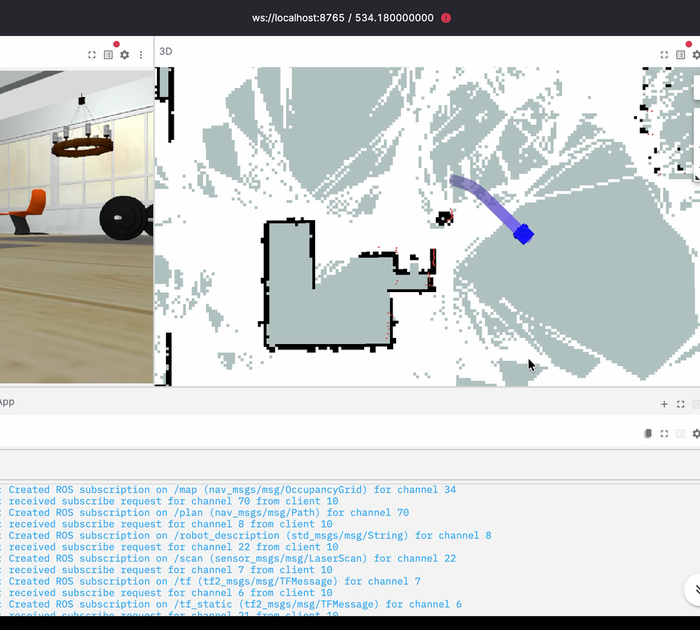Clear logs with the log panel's eraser icon
The height and width of the screenshot is (630, 700).
648,434
